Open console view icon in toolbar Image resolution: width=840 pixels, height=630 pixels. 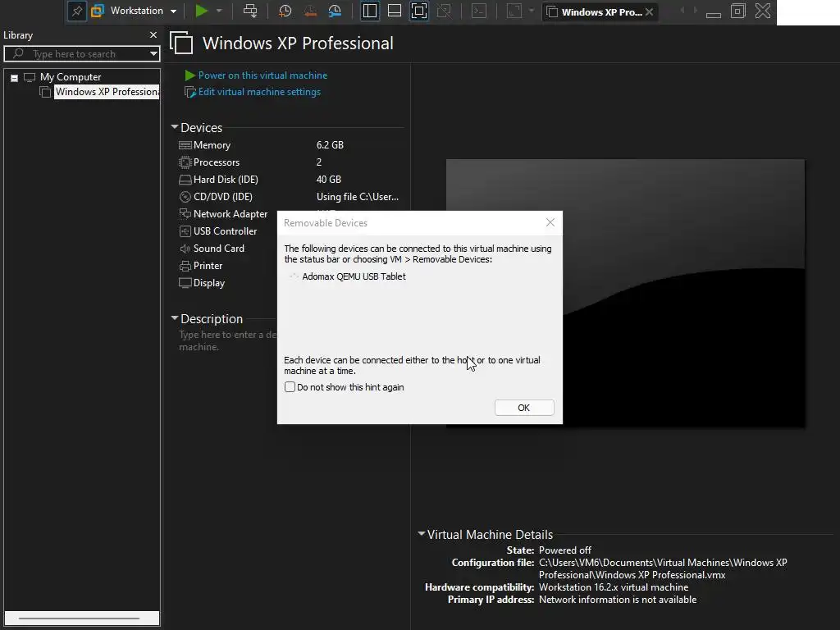coord(479,11)
